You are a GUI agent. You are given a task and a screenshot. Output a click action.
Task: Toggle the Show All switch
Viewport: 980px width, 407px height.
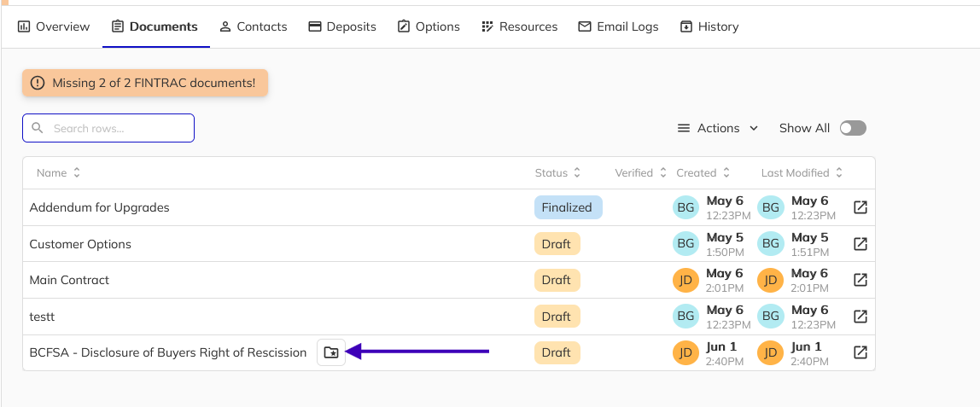tap(853, 128)
